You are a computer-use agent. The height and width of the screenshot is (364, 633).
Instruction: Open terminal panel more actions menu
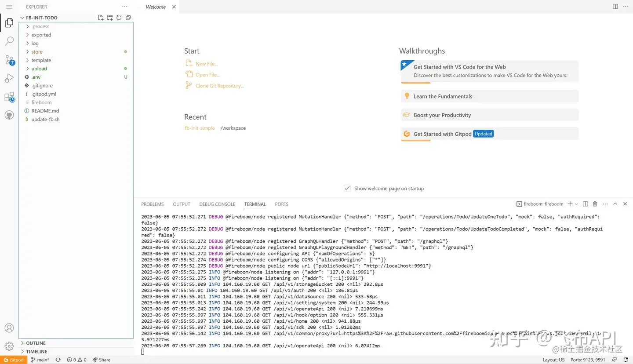(x=605, y=204)
